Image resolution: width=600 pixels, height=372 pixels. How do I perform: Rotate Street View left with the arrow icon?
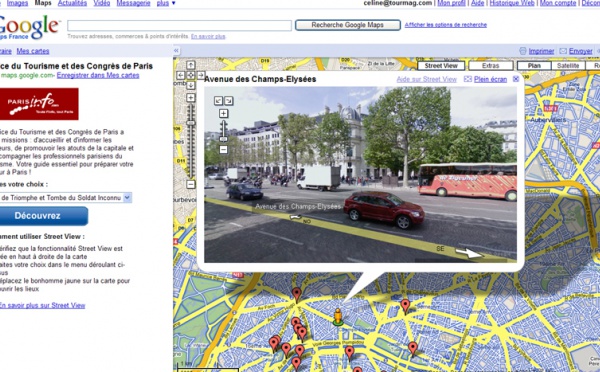(x=218, y=101)
